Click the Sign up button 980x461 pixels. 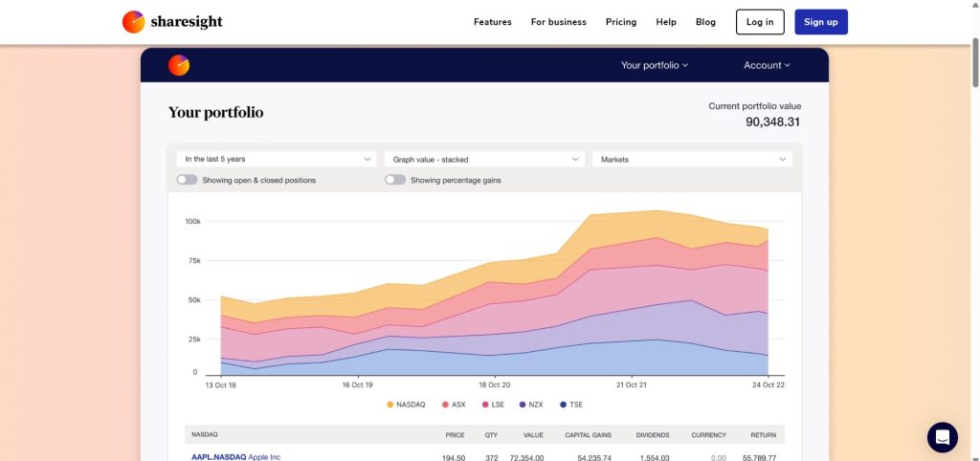click(x=821, y=22)
